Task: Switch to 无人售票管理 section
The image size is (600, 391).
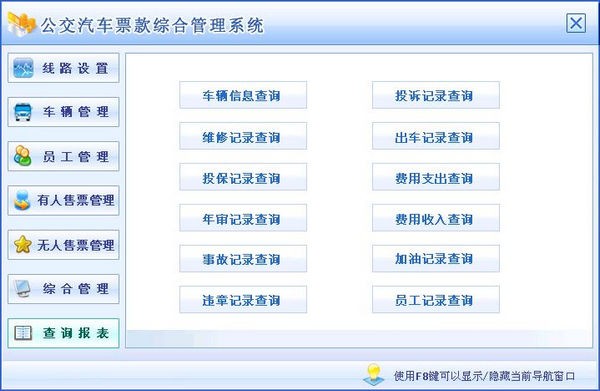Action: [x=64, y=245]
